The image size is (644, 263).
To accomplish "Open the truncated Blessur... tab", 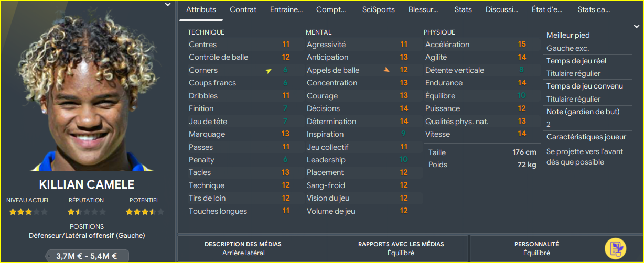I will coord(424,9).
